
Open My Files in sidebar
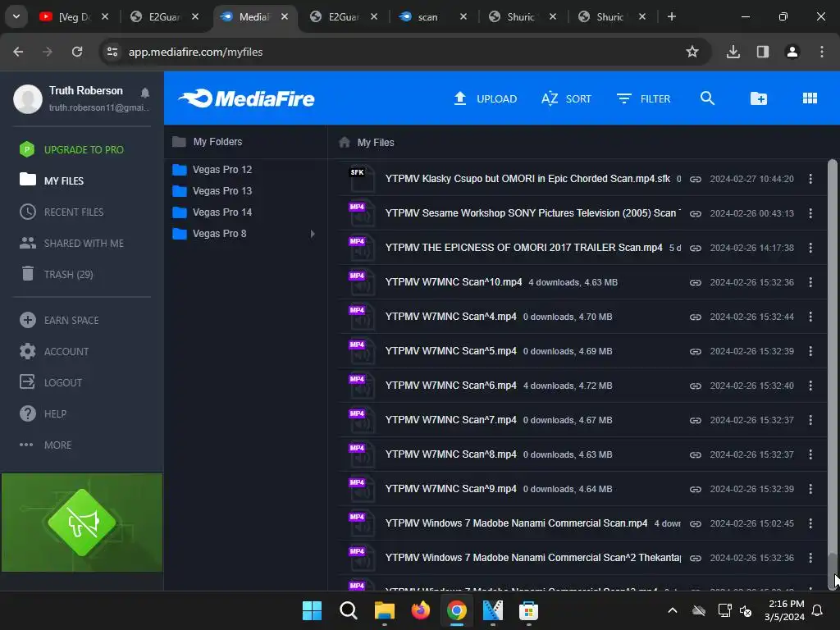[x=52, y=180]
